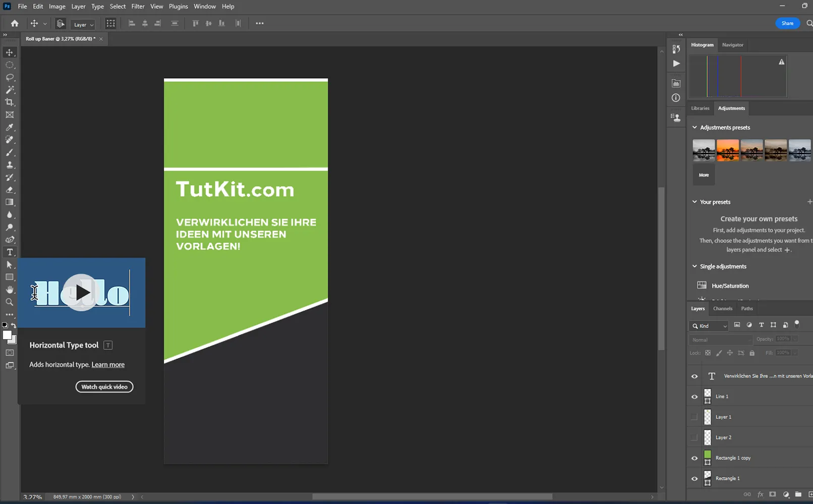Select the Move tool in the toolbar

10,52
